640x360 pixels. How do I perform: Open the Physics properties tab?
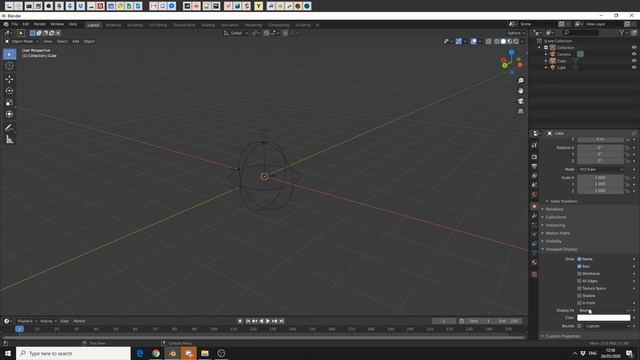[x=534, y=234]
